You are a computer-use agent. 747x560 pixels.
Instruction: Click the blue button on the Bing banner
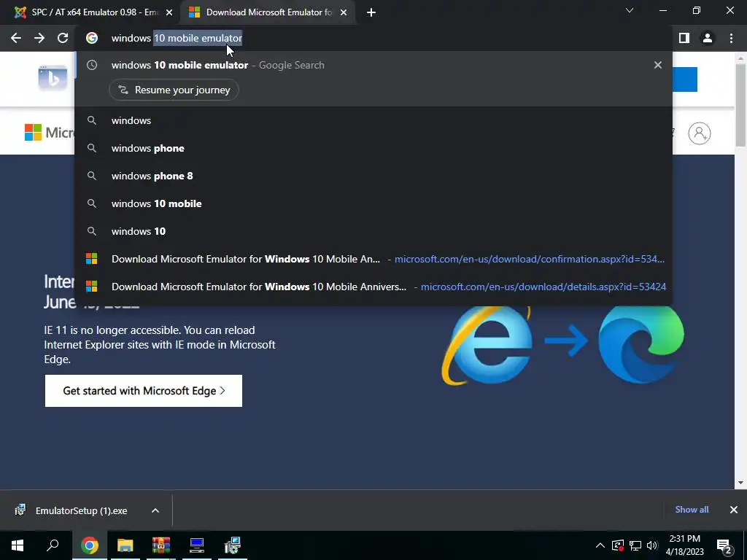point(685,79)
